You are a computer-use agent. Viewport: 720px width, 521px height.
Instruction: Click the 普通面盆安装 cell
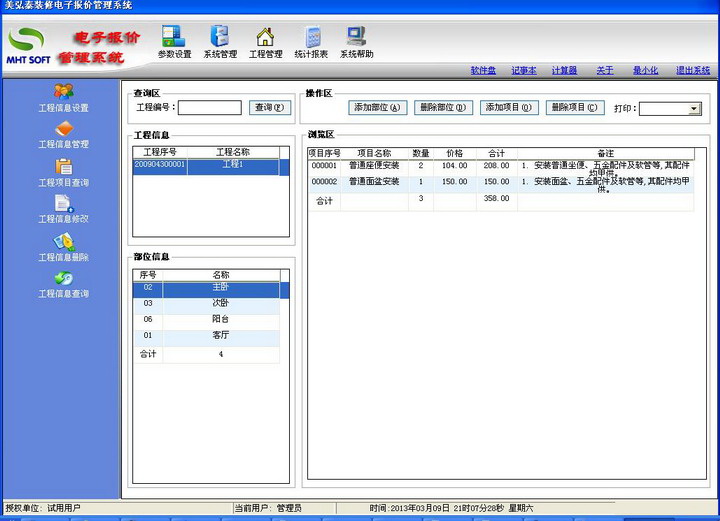tap(374, 184)
